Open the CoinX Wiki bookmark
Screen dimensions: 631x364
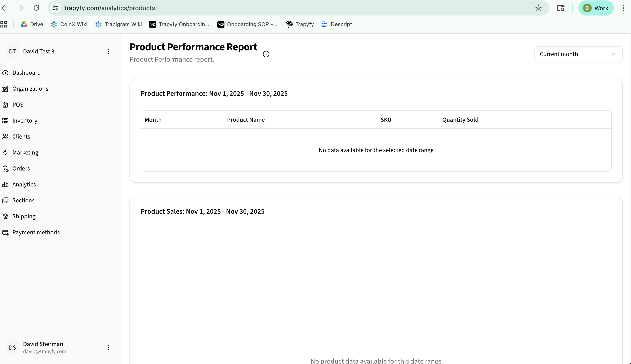click(x=69, y=24)
